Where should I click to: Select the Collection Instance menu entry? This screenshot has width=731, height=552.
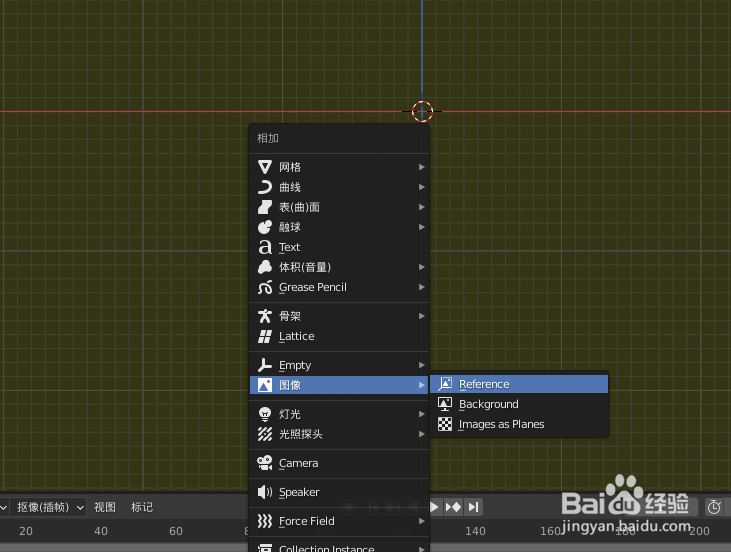pyautogui.click(x=339, y=547)
